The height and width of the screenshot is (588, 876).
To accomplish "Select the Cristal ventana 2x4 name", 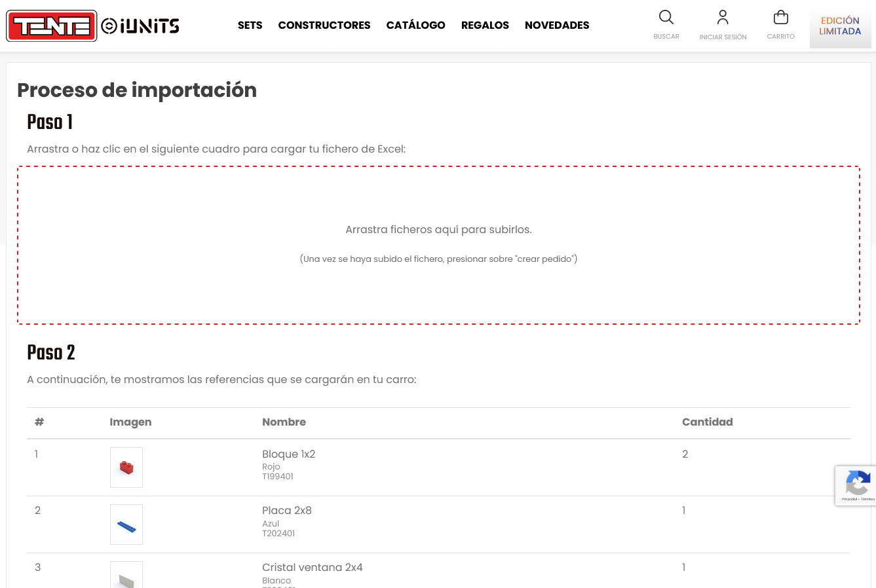I will (x=313, y=568).
